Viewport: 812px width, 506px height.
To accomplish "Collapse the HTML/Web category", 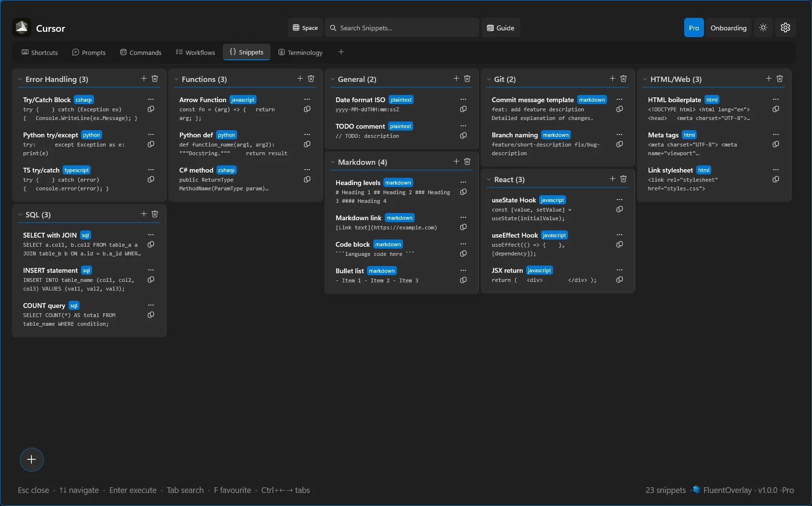I will coord(646,79).
